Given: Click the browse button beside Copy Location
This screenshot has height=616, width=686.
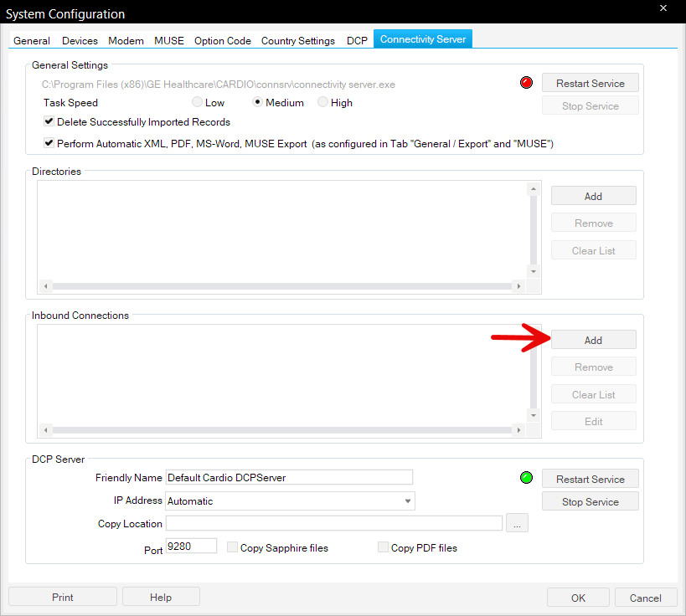Looking at the screenshot, I should 517,524.
